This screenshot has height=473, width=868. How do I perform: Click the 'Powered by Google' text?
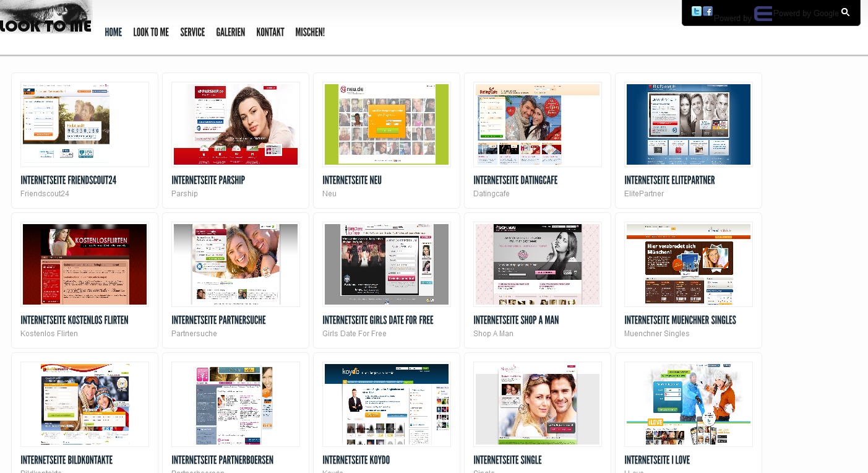coord(806,14)
